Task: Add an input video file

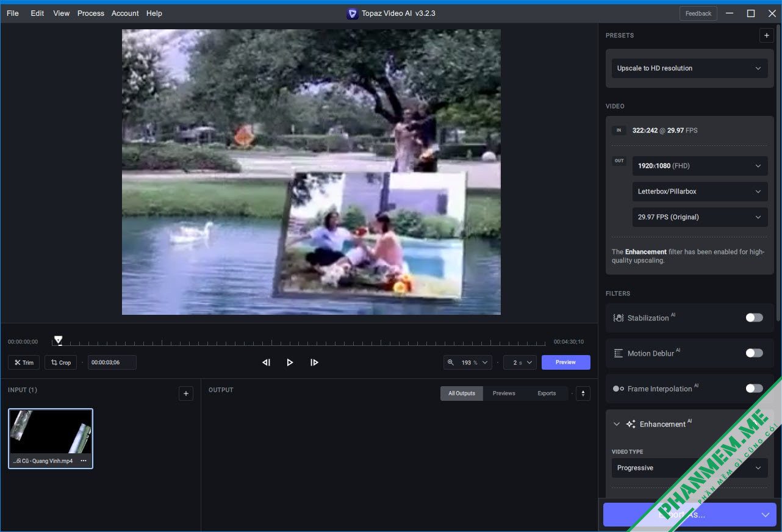Action: coord(186,394)
